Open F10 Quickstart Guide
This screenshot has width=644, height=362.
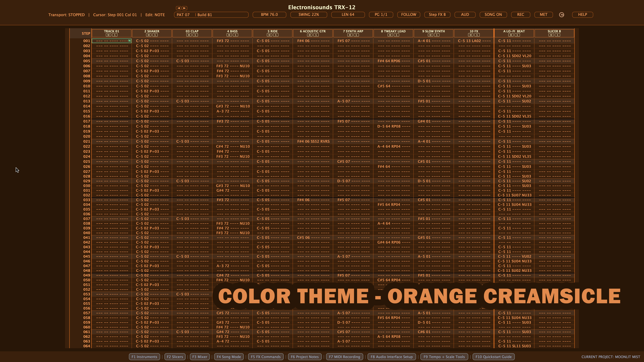(494, 357)
